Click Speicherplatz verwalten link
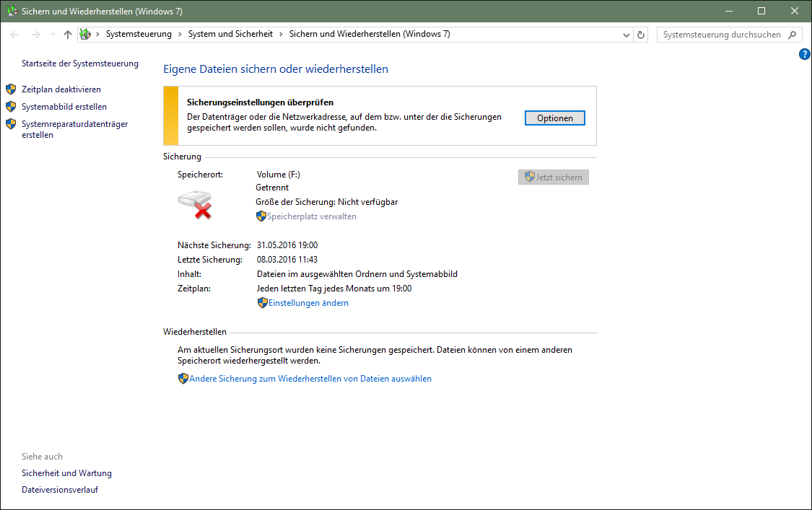 pyautogui.click(x=312, y=216)
